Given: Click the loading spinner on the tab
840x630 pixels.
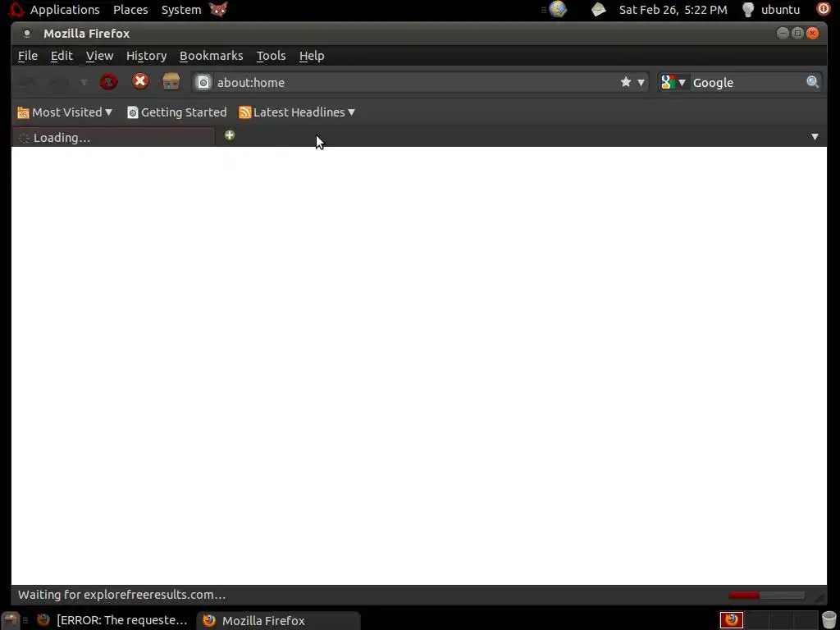Looking at the screenshot, I should (24, 138).
